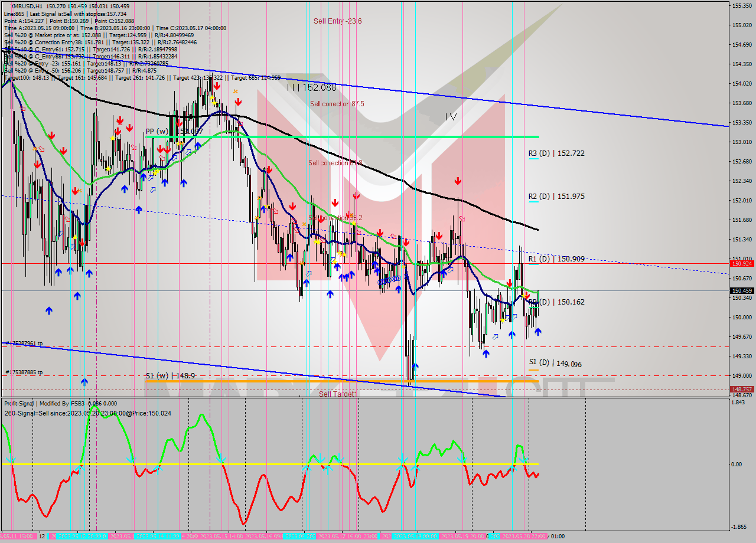Click the orange X marker near the price peak
This screenshot has height=543, width=756.
coord(236,91)
